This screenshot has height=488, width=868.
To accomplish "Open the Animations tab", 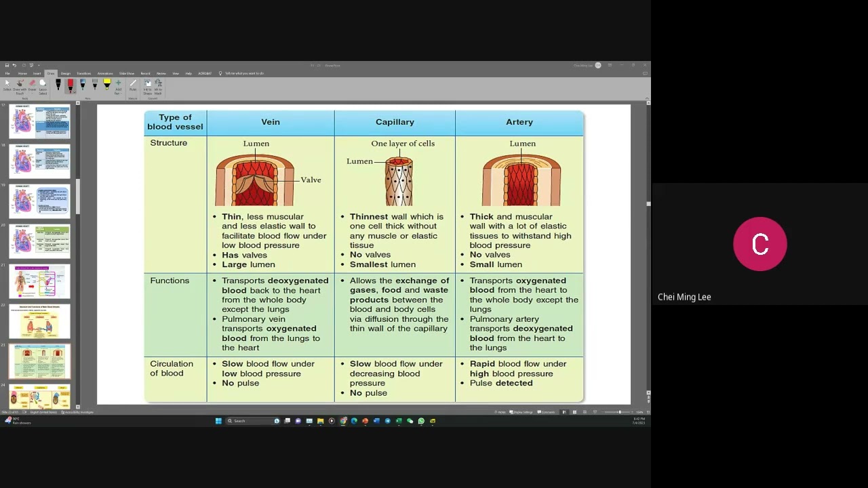I will tap(105, 73).
